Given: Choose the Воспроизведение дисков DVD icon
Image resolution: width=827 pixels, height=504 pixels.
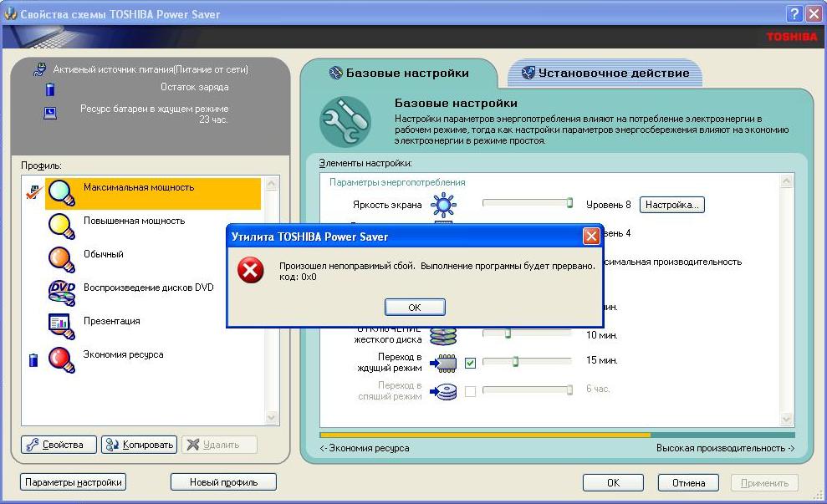Looking at the screenshot, I should [x=62, y=292].
